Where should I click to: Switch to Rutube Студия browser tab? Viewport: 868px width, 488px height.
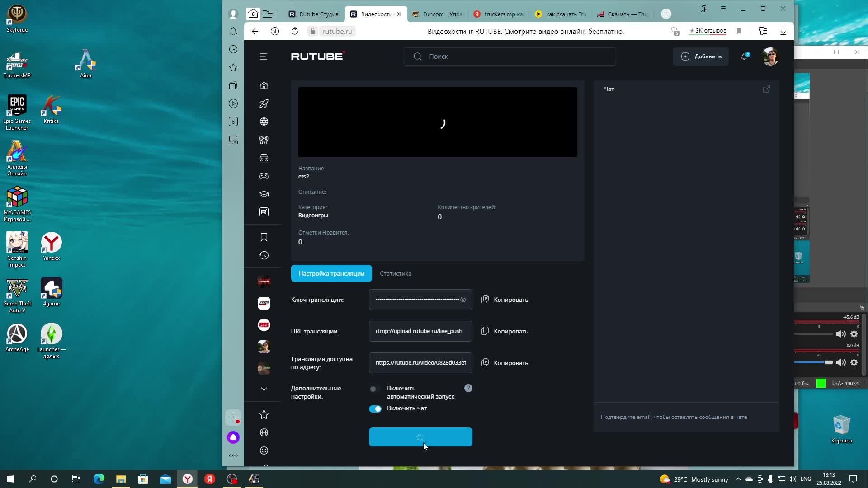pyautogui.click(x=314, y=14)
